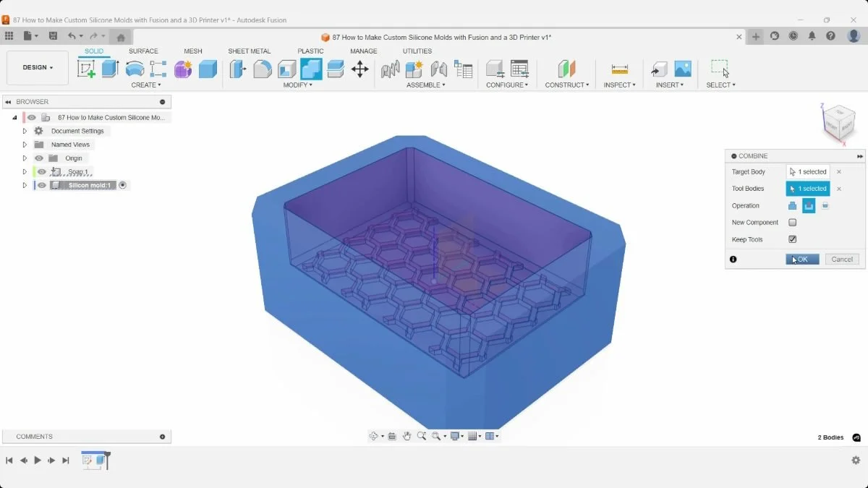Choose the Intersect operation icon
The height and width of the screenshot is (488, 868).
[825, 205]
